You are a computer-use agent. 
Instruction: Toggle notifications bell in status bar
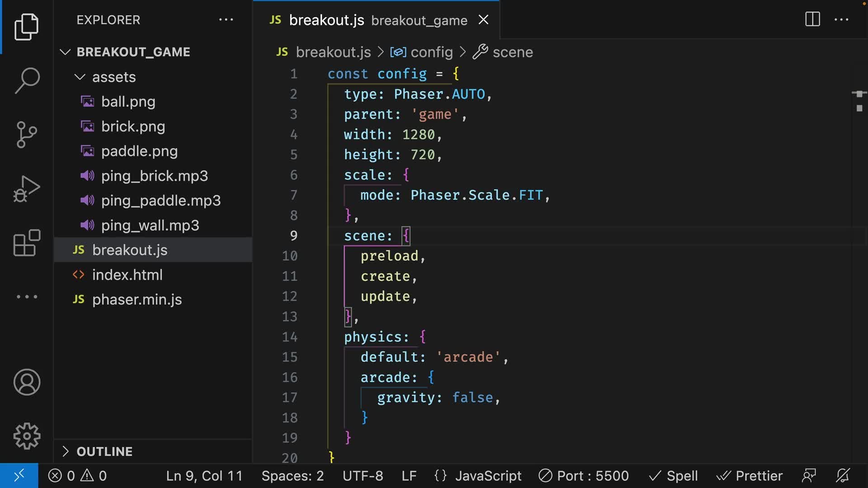843,476
